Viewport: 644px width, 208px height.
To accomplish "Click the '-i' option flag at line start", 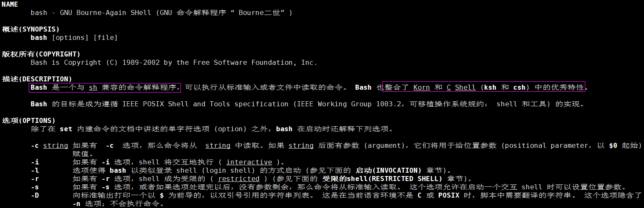I will (x=35, y=162).
